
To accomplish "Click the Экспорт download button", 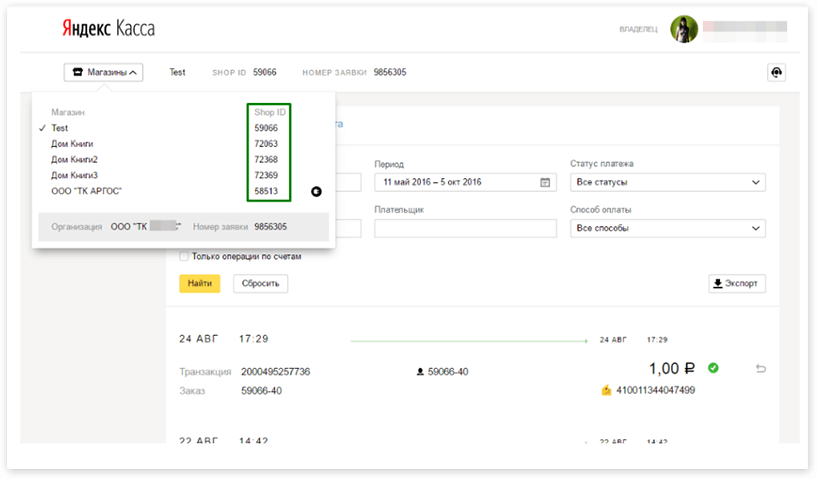I will tap(737, 283).
